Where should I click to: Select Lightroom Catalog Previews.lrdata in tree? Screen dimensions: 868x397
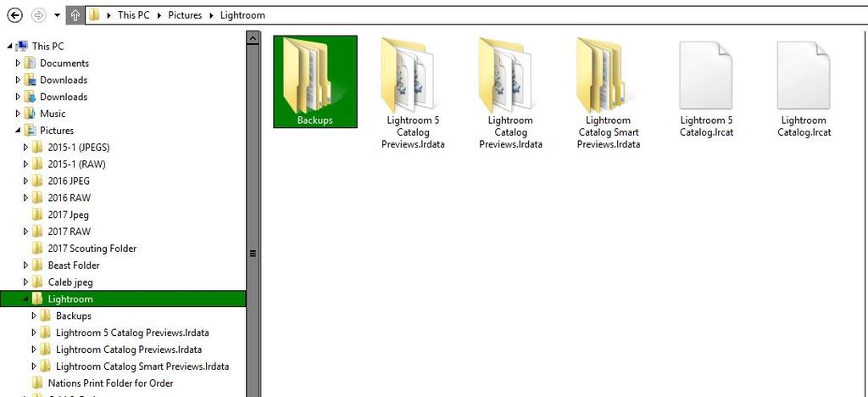[129, 350]
